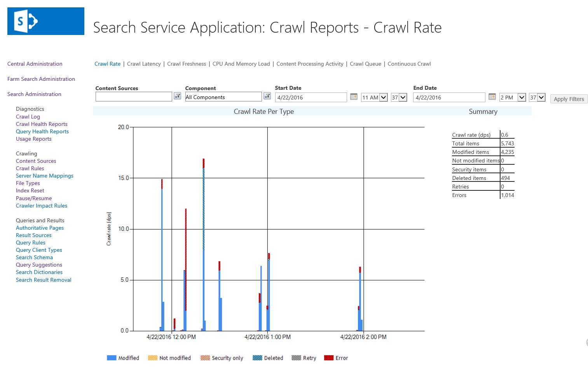
Task: Switch to the Crawl Rate report tab
Action: pyautogui.click(x=108, y=64)
